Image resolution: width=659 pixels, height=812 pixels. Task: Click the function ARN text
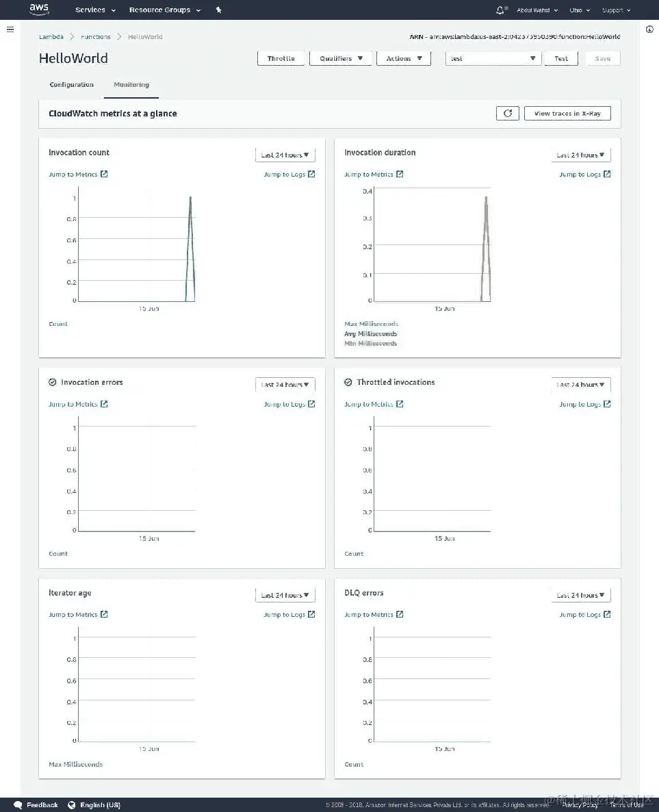pos(515,37)
